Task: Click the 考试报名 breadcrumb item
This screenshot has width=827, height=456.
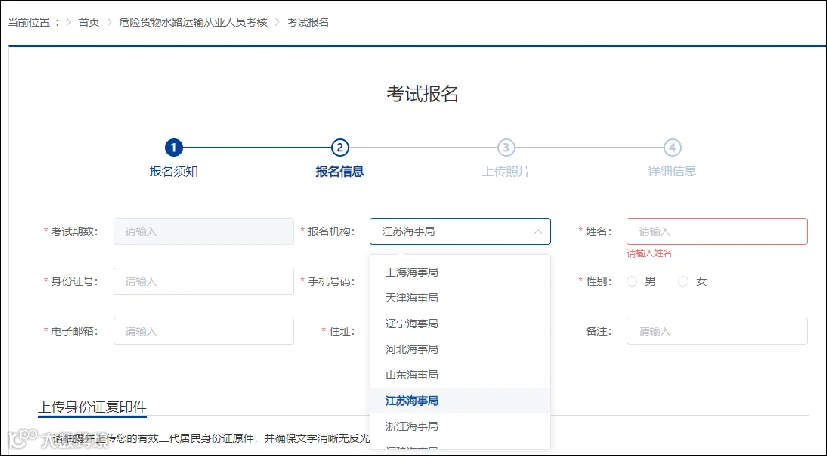Action: point(308,23)
